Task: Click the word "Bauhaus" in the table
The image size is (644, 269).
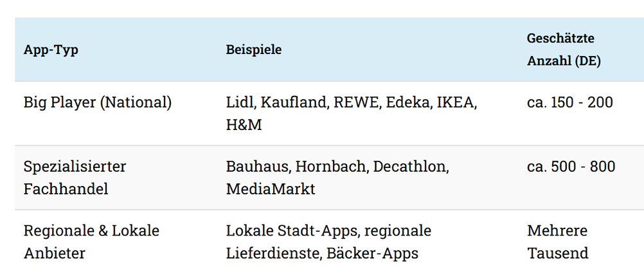Action: pos(258,167)
